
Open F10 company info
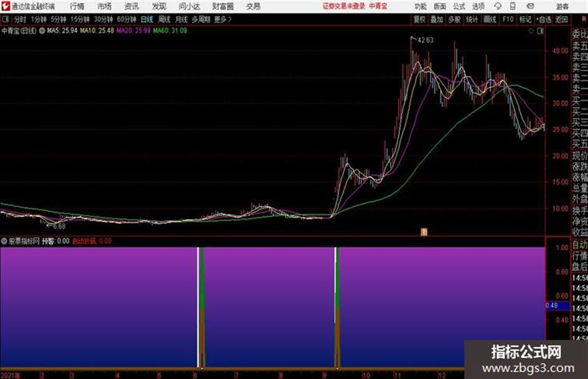(x=508, y=19)
